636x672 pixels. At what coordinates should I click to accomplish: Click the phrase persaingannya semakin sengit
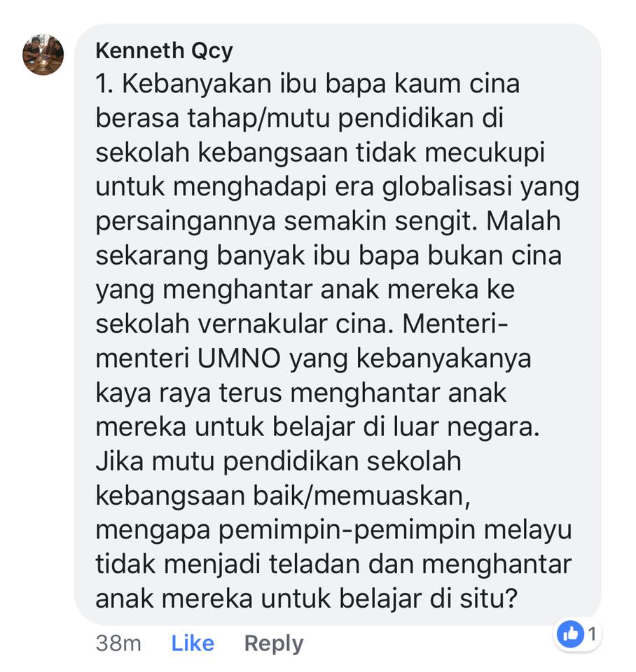click(x=286, y=222)
